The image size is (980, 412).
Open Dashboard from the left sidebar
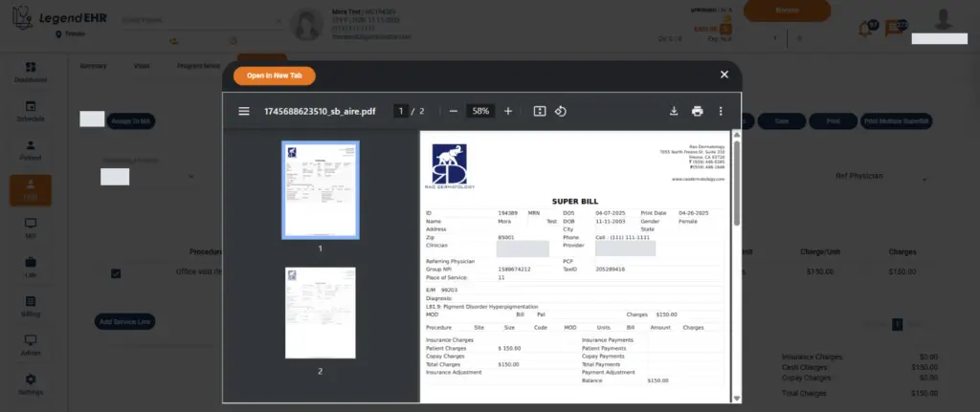31,73
